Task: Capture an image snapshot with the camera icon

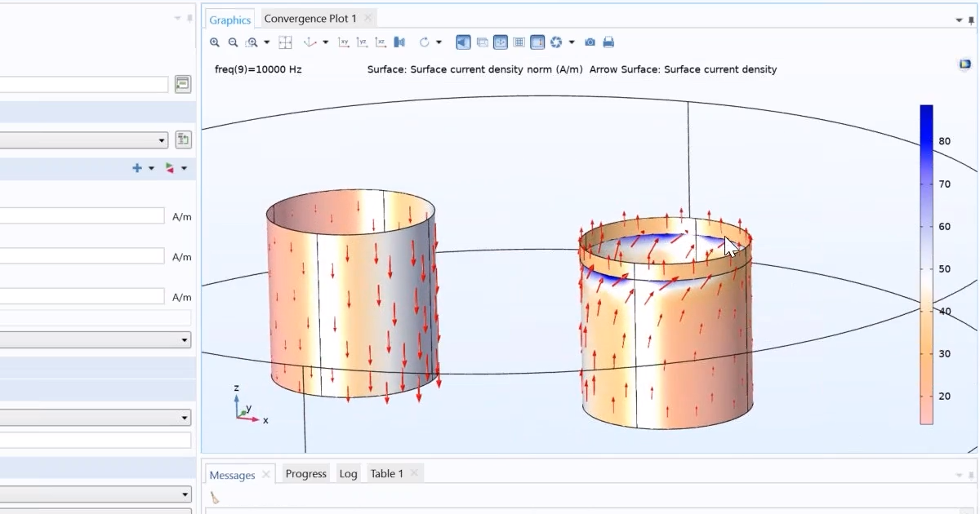Action: [x=590, y=42]
